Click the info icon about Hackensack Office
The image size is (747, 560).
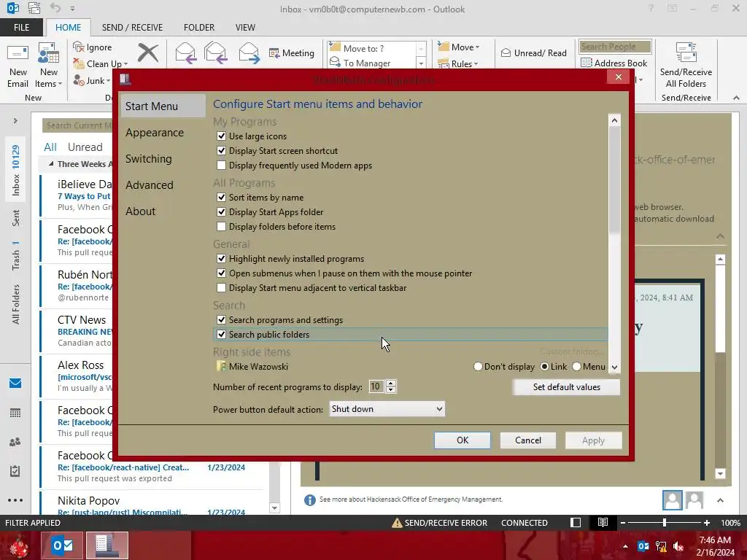pyautogui.click(x=309, y=499)
